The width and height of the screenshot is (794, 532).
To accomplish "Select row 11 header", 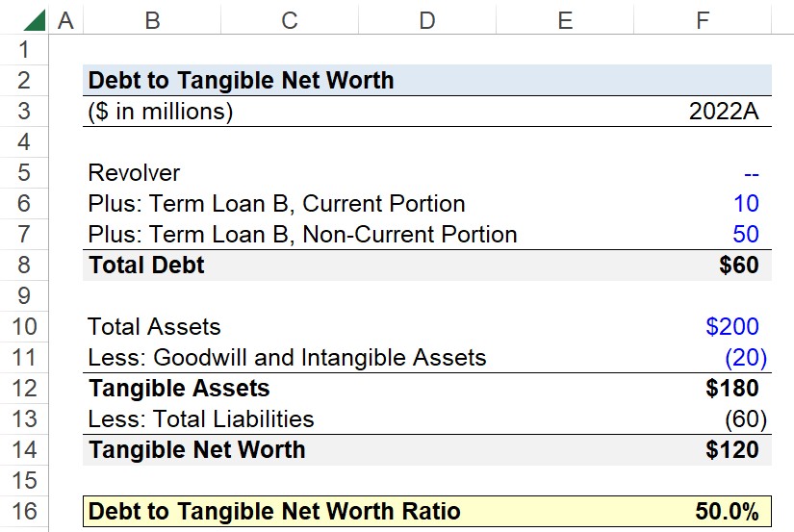I will (24, 357).
